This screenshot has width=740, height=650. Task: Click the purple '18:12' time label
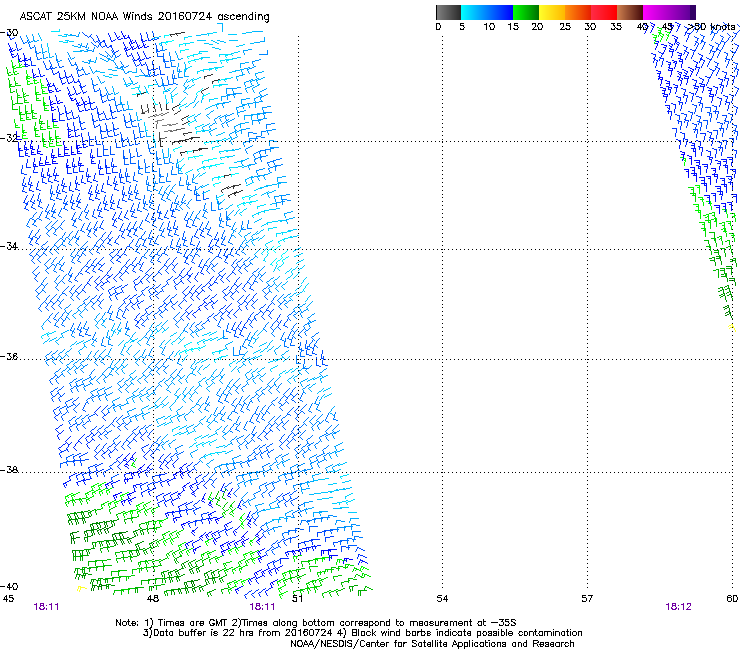tap(678, 607)
